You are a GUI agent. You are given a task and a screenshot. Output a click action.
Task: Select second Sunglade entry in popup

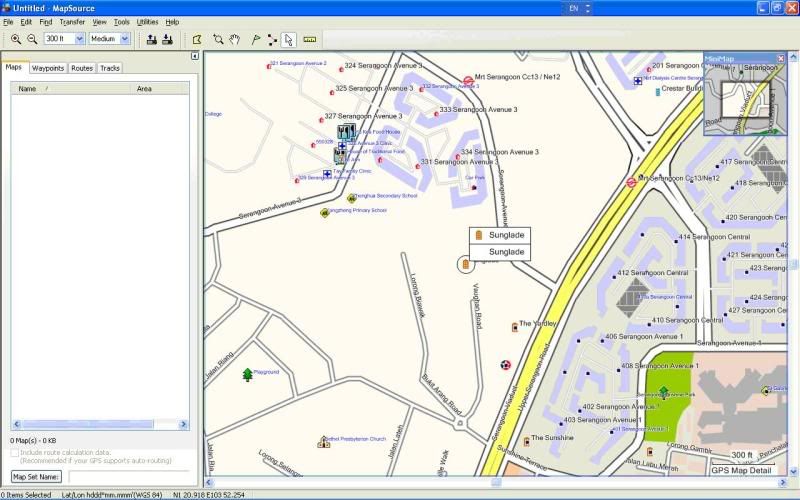point(499,252)
